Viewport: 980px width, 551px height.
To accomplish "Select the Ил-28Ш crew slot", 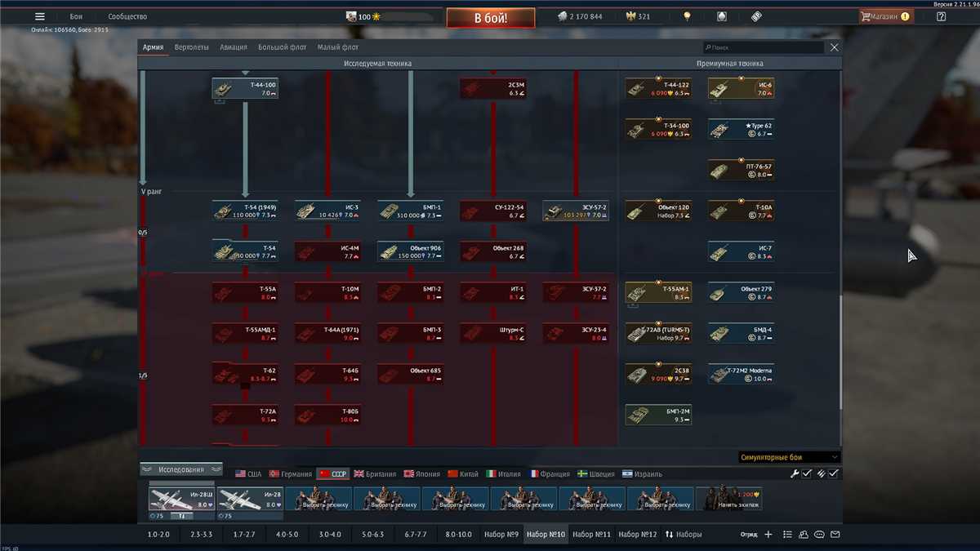I will click(x=181, y=500).
